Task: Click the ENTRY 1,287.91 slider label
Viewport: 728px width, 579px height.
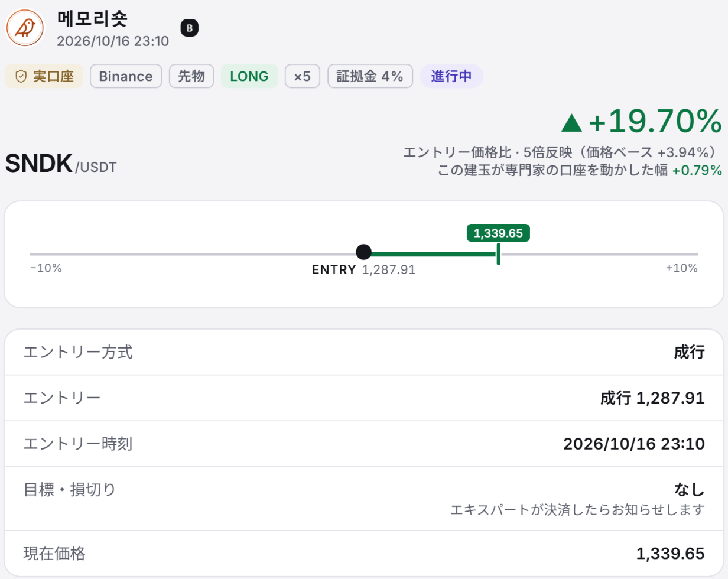Action: coord(364,270)
